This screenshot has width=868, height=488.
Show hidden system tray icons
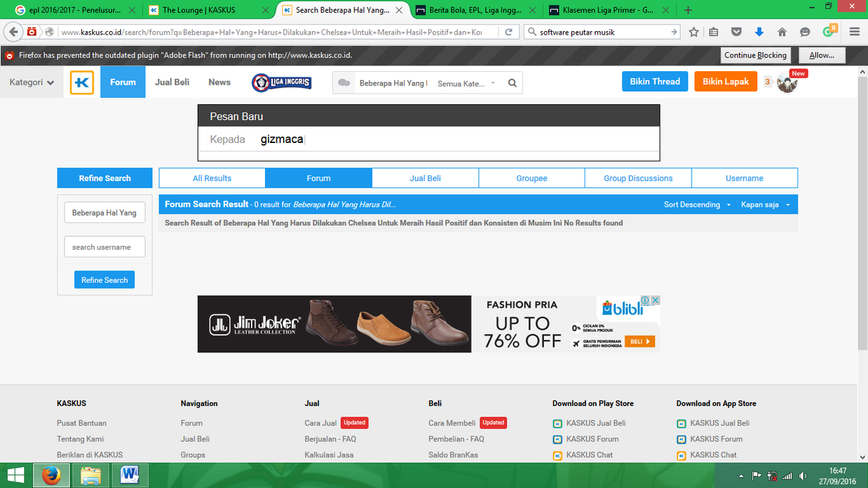741,475
